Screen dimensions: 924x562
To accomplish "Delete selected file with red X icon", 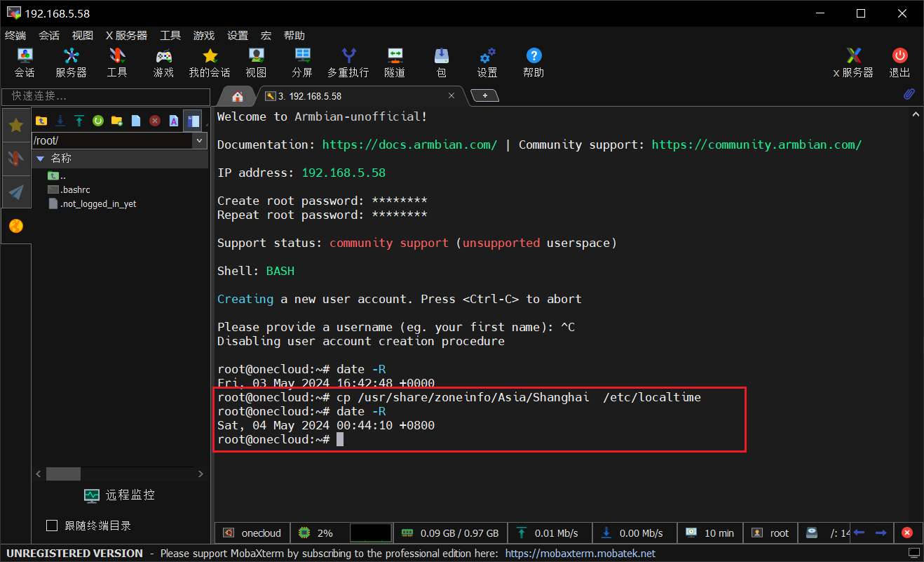I will (155, 121).
